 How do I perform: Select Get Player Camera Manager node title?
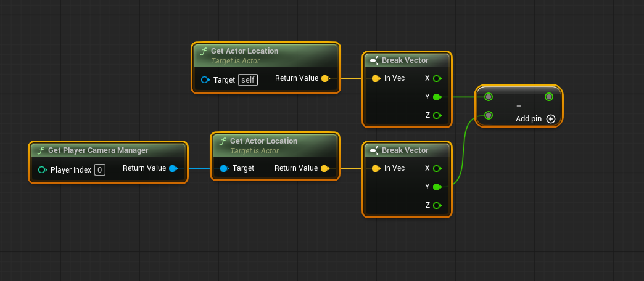point(98,150)
